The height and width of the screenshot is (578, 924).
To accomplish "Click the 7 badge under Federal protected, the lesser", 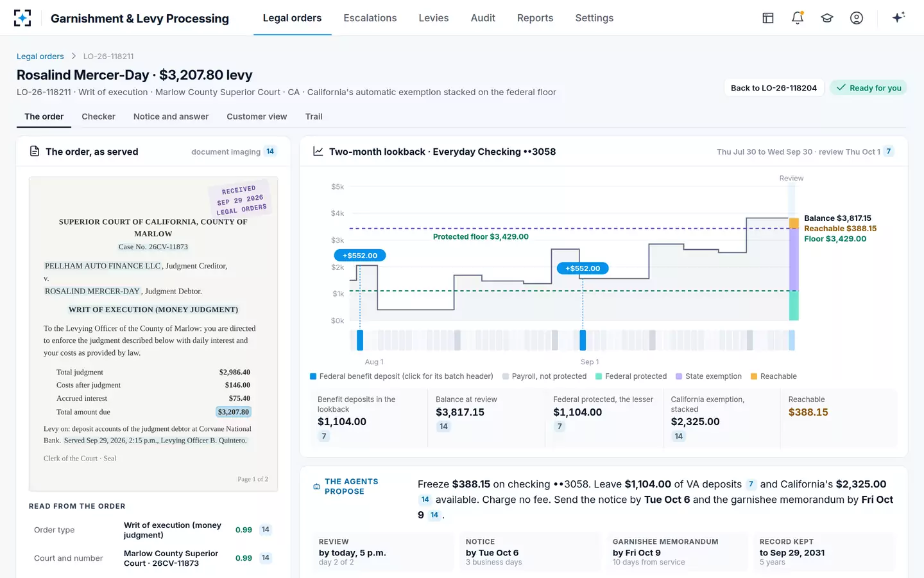I will tap(560, 426).
